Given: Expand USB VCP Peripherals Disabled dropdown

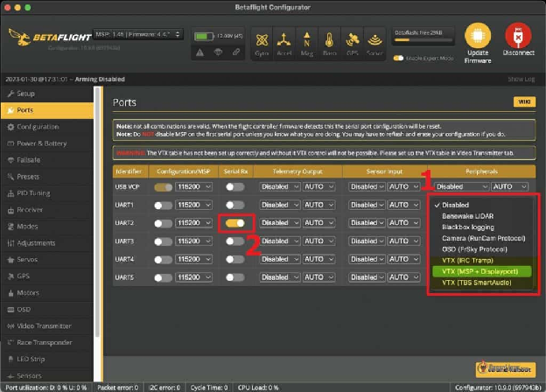Looking at the screenshot, I should click(x=462, y=187).
